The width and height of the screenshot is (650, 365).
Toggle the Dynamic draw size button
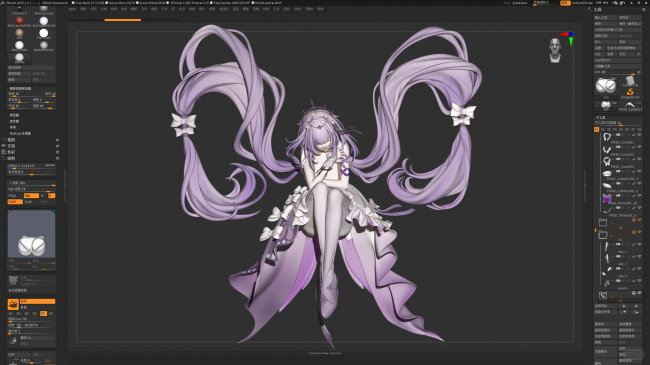pos(50,165)
